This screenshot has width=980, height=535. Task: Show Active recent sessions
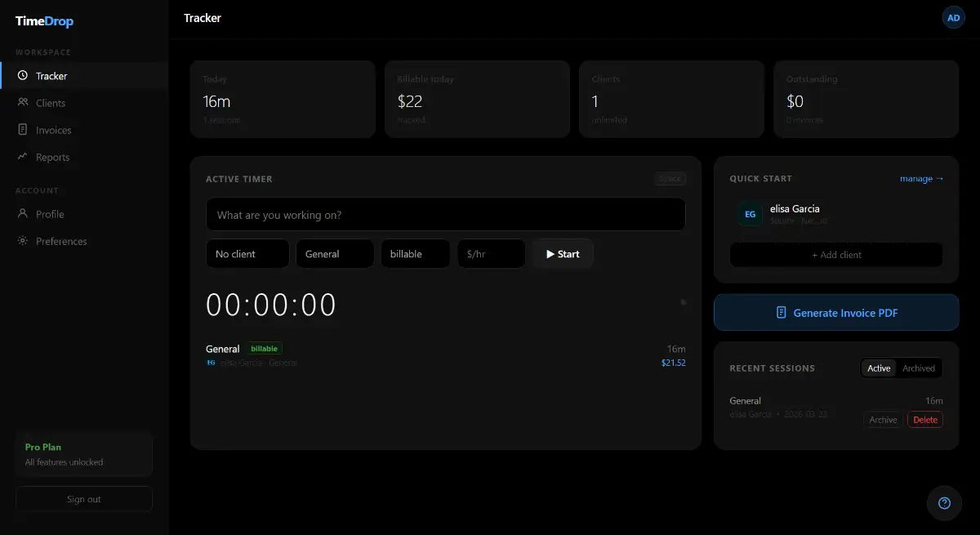(879, 368)
